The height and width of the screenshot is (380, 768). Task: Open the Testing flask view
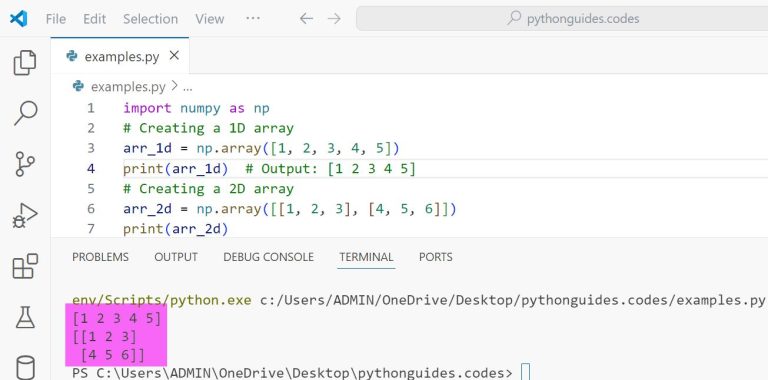pyautogui.click(x=25, y=317)
